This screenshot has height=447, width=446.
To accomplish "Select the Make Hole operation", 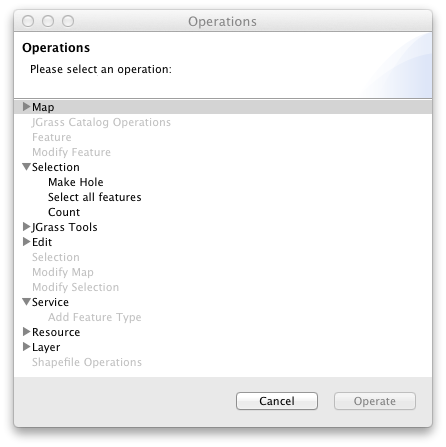I will [x=76, y=182].
